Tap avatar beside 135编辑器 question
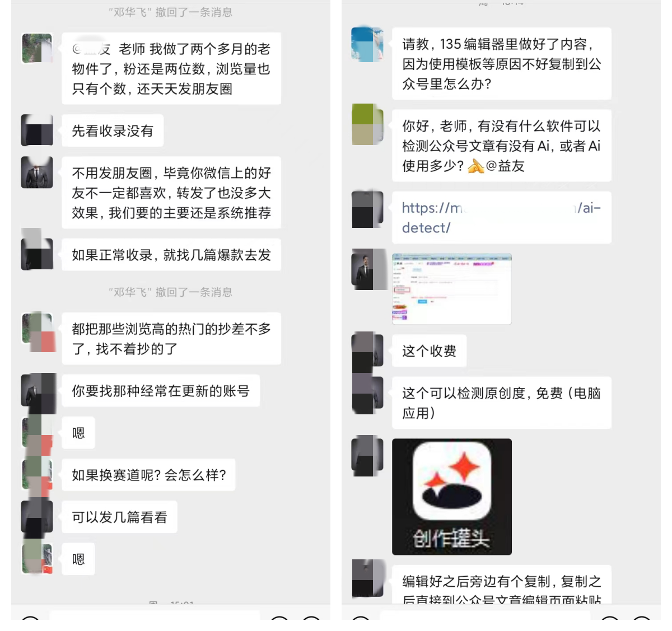This screenshot has height=631, width=672. coord(367,44)
